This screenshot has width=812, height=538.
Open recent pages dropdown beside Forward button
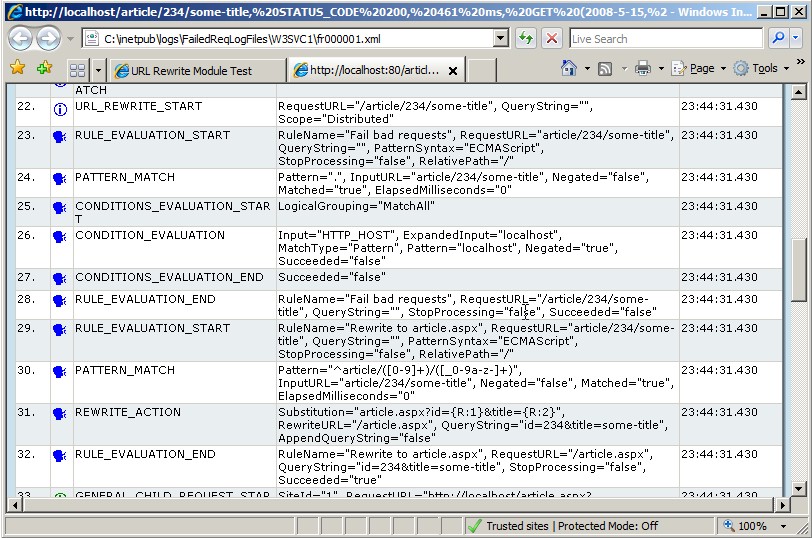70,39
